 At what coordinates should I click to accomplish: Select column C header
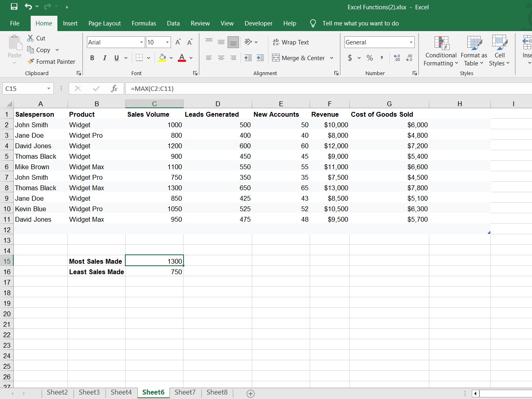click(x=154, y=104)
